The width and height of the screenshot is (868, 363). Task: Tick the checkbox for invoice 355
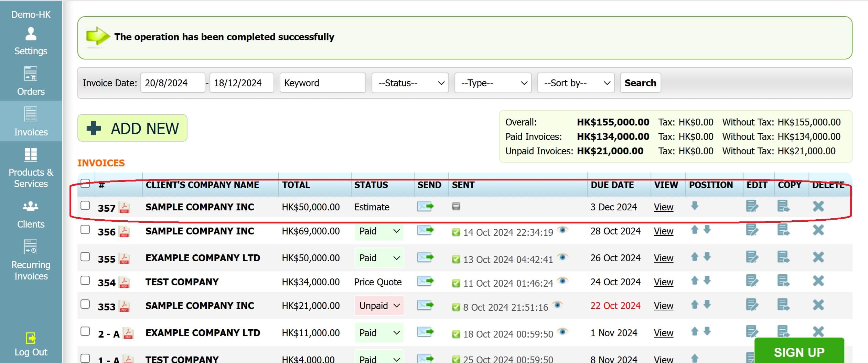point(85,257)
